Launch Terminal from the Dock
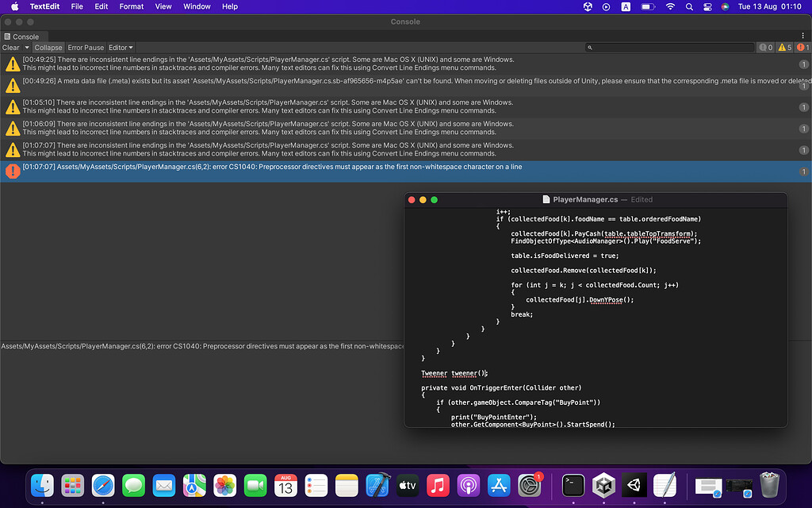 point(573,486)
